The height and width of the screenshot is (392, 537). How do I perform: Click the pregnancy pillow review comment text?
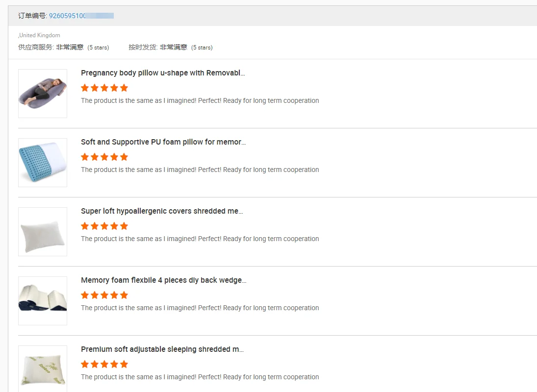coord(200,100)
